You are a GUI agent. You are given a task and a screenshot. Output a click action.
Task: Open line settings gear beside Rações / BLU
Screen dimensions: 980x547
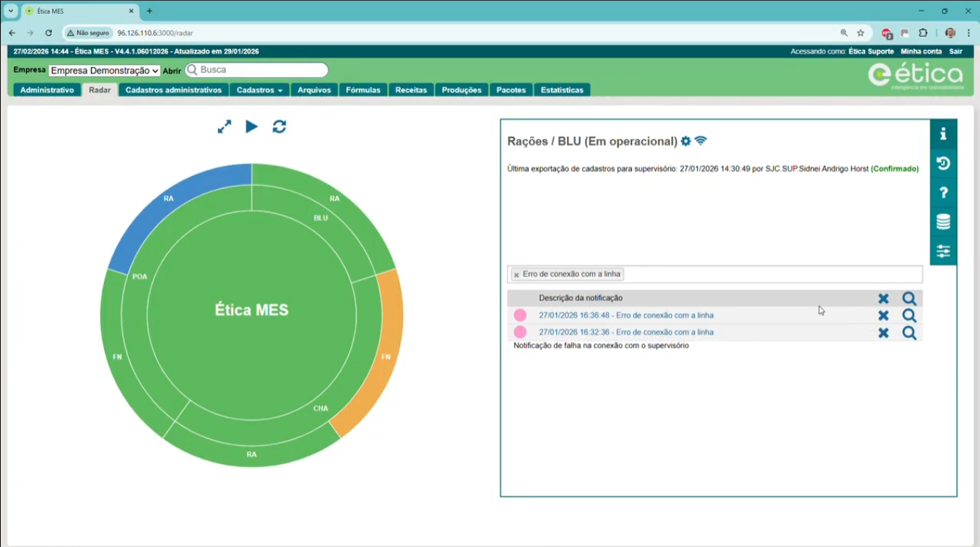686,141
